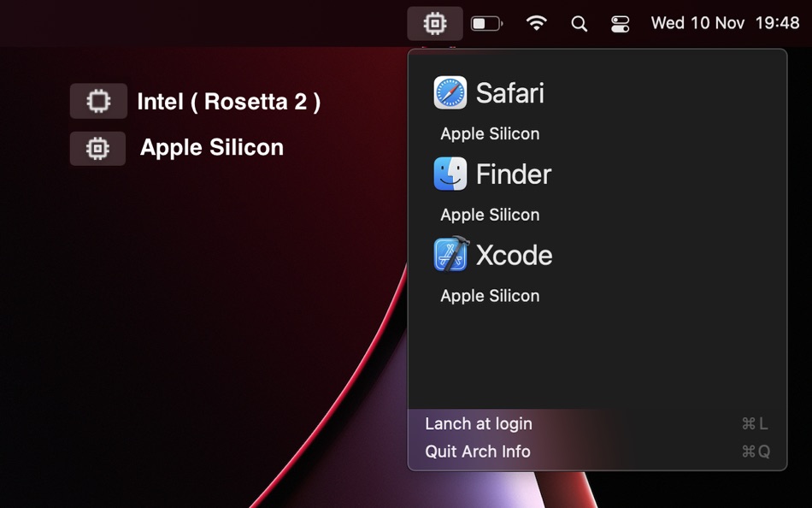Click the empty chip icon beside Intel (Rosetta 2)
Viewport: 812px width, 508px height.
point(98,101)
